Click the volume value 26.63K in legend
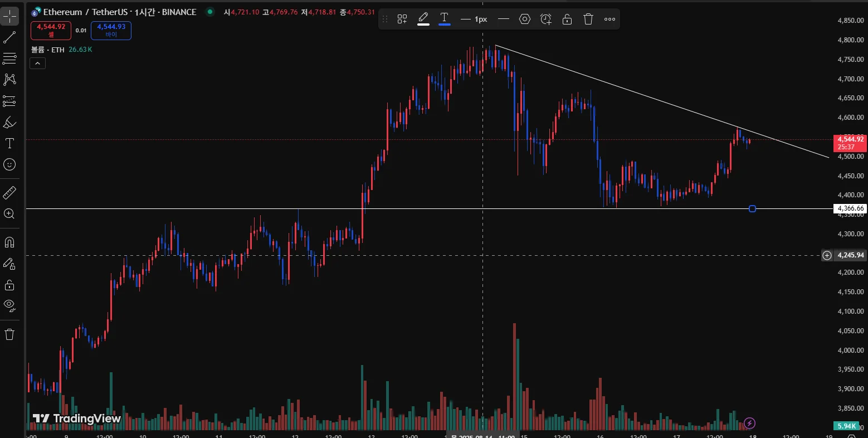 click(x=80, y=50)
